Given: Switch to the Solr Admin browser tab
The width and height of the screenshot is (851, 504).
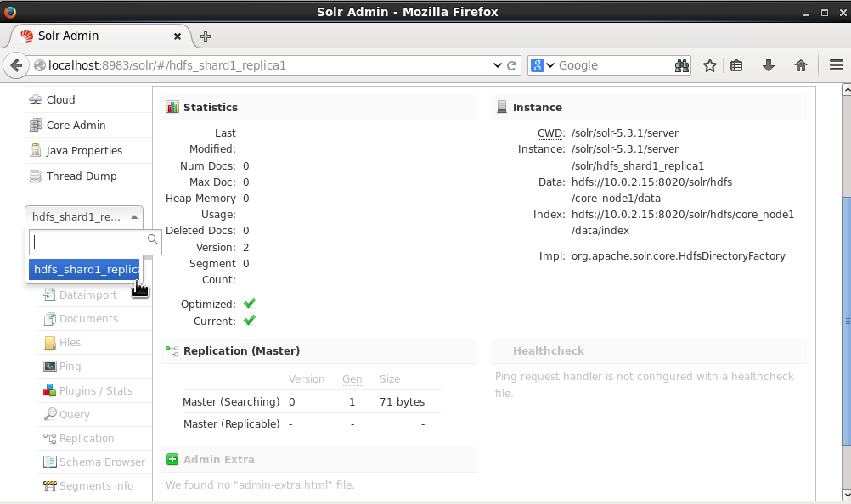Looking at the screenshot, I should pos(100,36).
